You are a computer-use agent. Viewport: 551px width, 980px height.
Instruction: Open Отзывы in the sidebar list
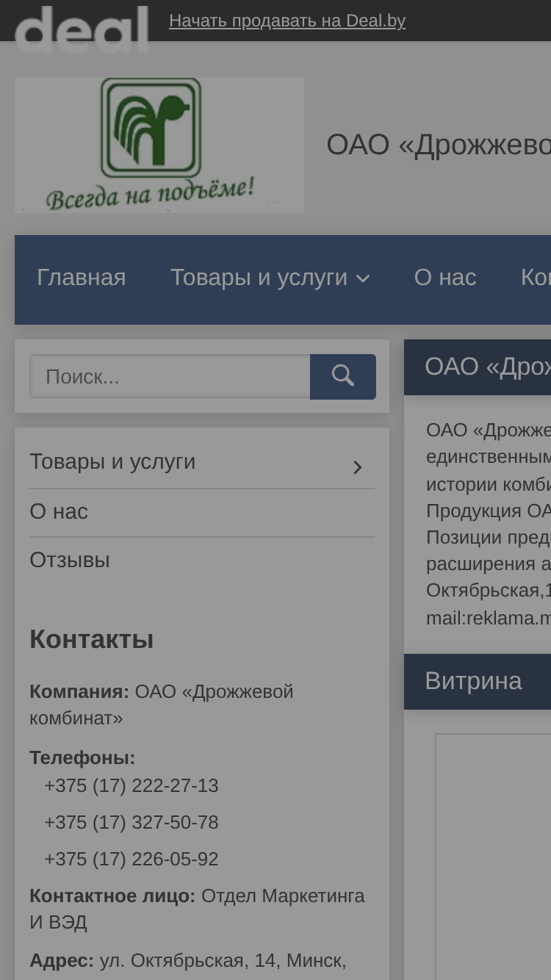(70, 560)
